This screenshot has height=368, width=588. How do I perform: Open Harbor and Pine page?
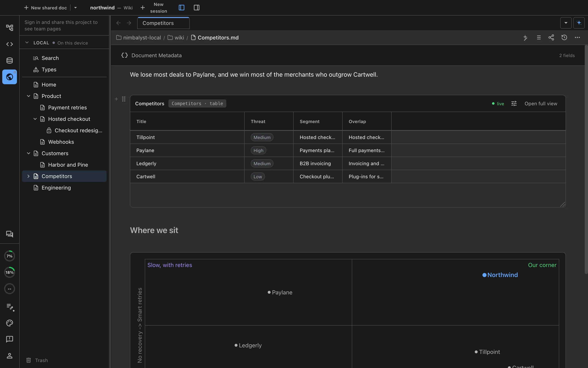point(64,165)
